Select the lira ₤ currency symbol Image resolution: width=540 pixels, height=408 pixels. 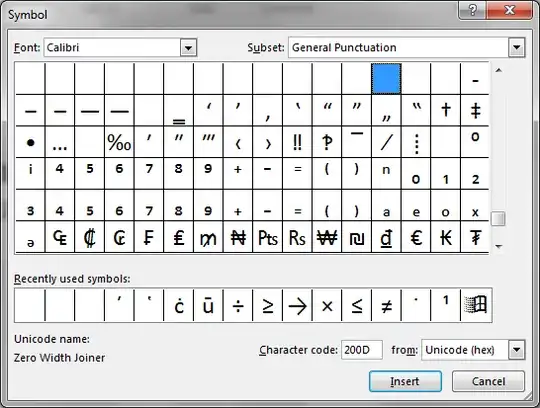coord(178,237)
